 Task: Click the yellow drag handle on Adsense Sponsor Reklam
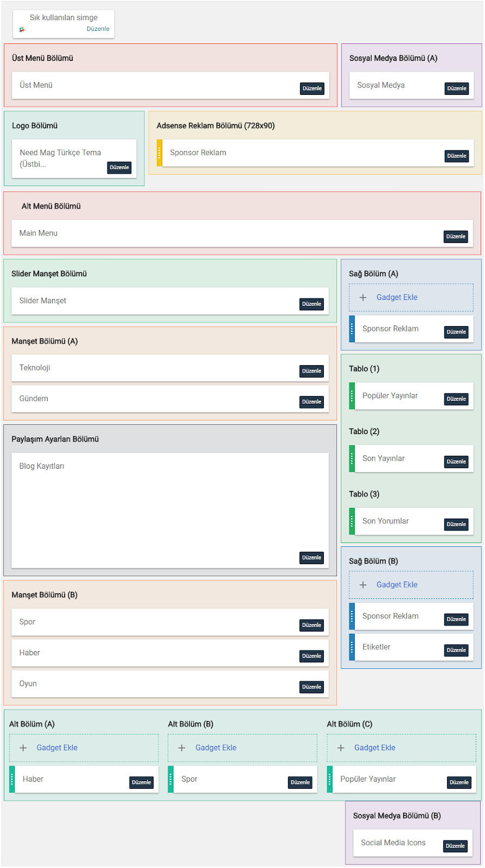click(x=159, y=153)
